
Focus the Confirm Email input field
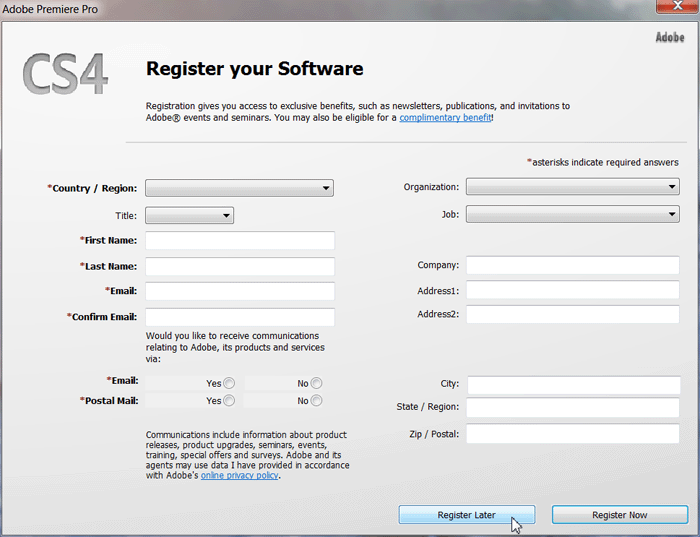[x=240, y=317]
